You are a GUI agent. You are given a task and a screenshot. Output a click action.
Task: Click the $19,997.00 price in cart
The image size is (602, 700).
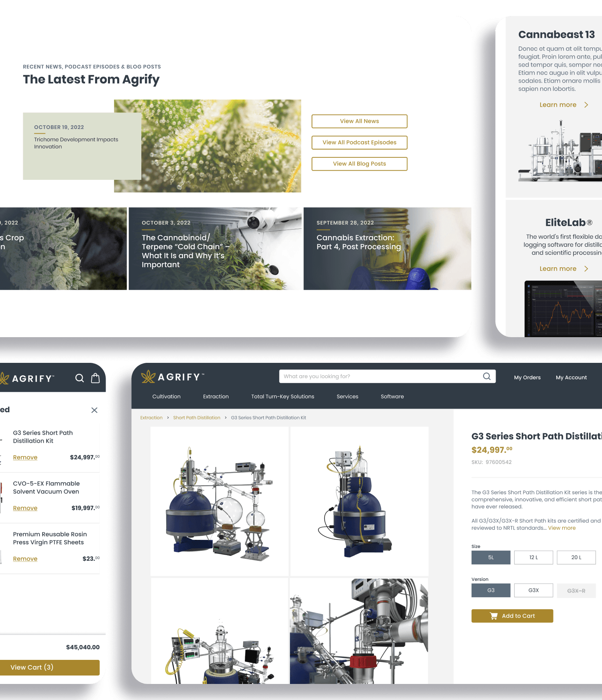[x=85, y=508]
